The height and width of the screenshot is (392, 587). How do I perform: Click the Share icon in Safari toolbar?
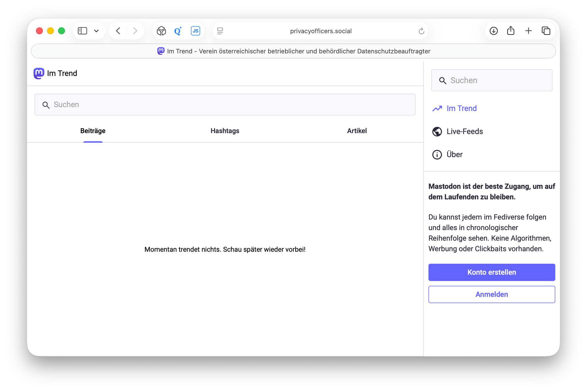click(511, 31)
